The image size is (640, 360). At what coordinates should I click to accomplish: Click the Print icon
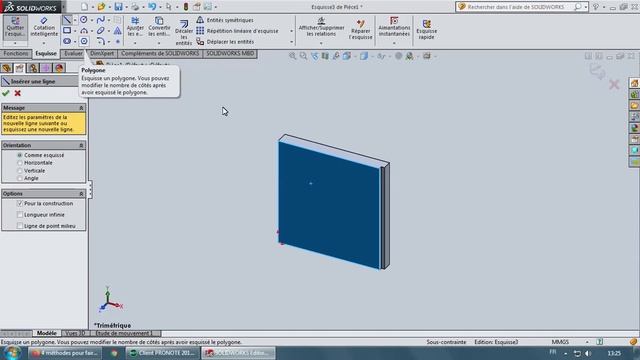coord(135,7)
